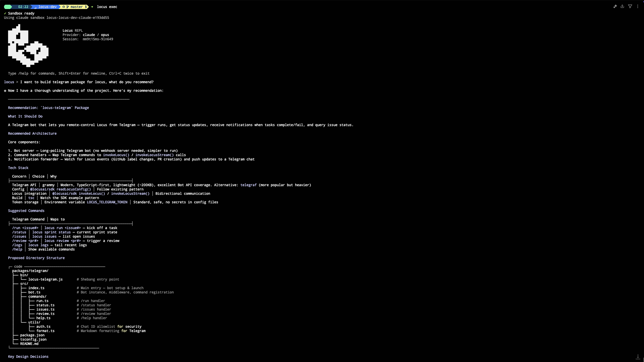
Task: Click the package.json entry in tree
Action: (32, 335)
